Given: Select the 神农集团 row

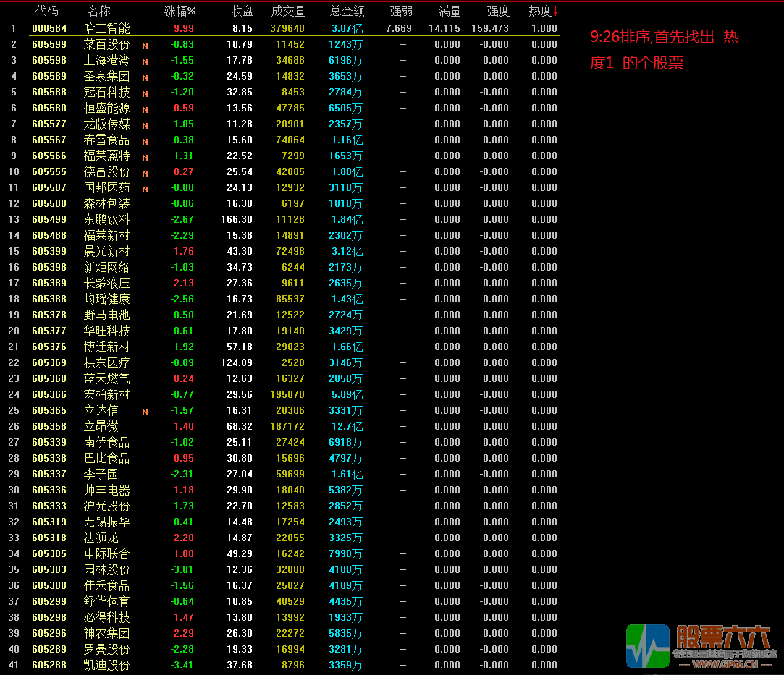Looking at the screenshot, I should (x=283, y=634).
